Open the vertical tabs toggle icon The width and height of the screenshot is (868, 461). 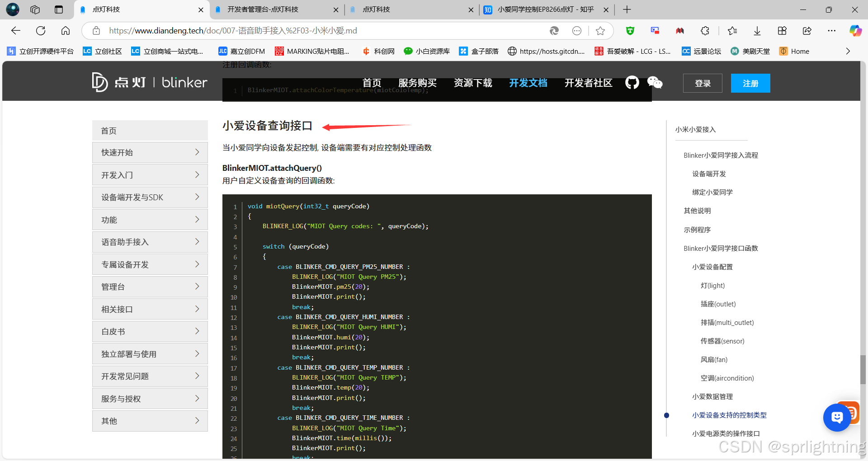coord(59,9)
